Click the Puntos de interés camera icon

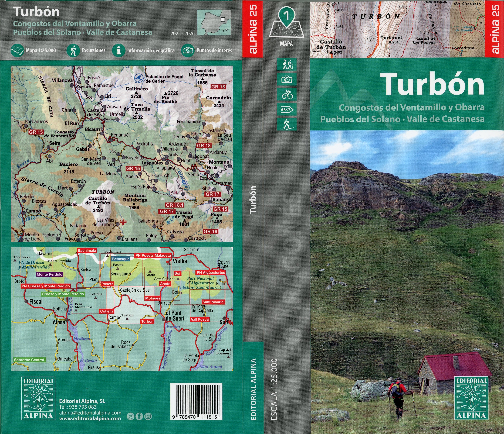click(188, 51)
